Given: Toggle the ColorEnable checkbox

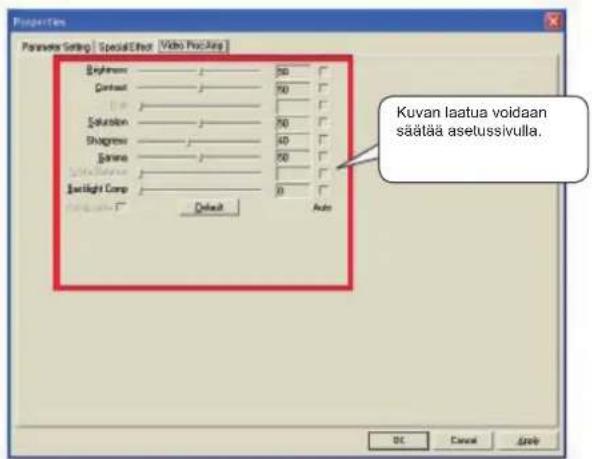Looking at the screenshot, I should point(120,207).
